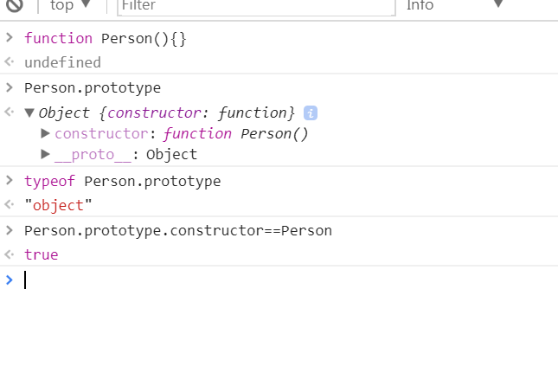The width and height of the screenshot is (558, 392).
Task: Click the Person.prototype.constructor==Person command
Action: point(178,231)
